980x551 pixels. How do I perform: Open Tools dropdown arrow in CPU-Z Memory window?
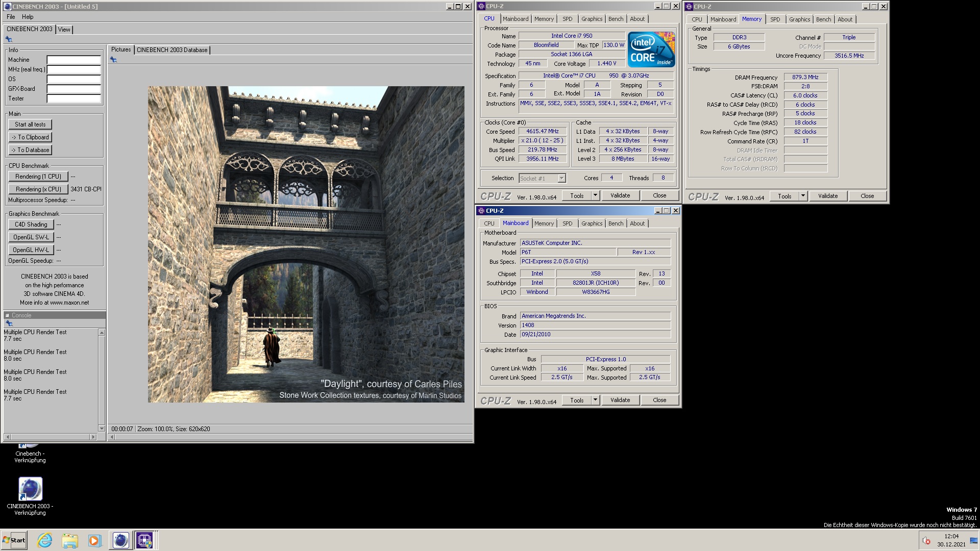(x=803, y=196)
